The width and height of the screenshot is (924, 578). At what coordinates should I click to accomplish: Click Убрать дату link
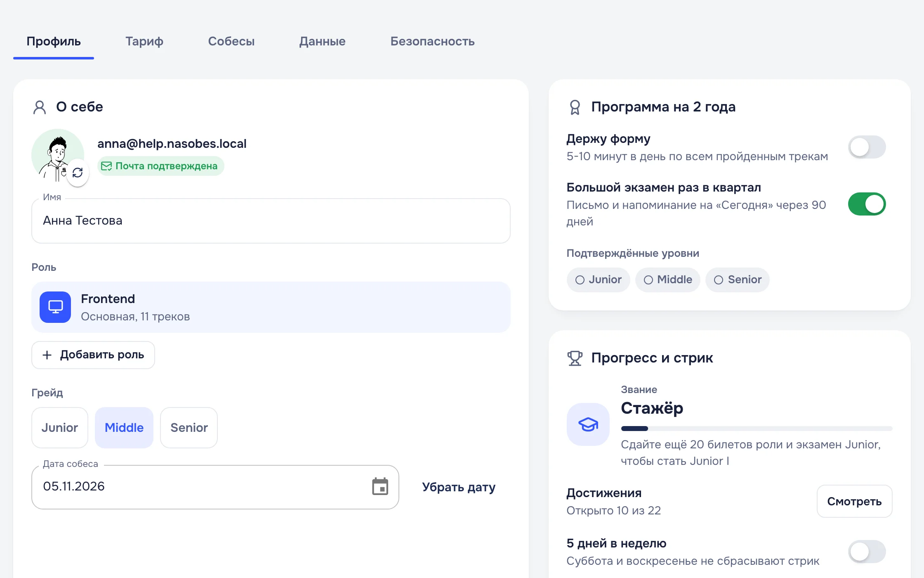459,487
